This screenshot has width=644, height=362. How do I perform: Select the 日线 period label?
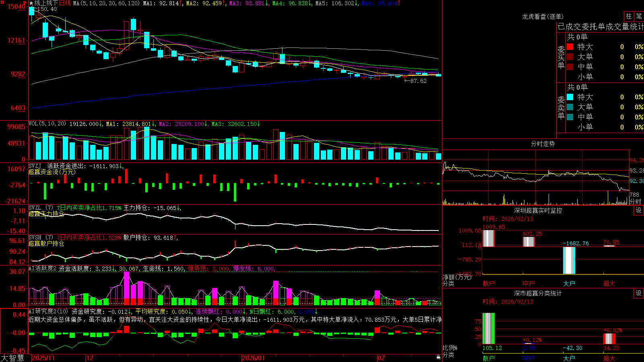coord(65,3)
